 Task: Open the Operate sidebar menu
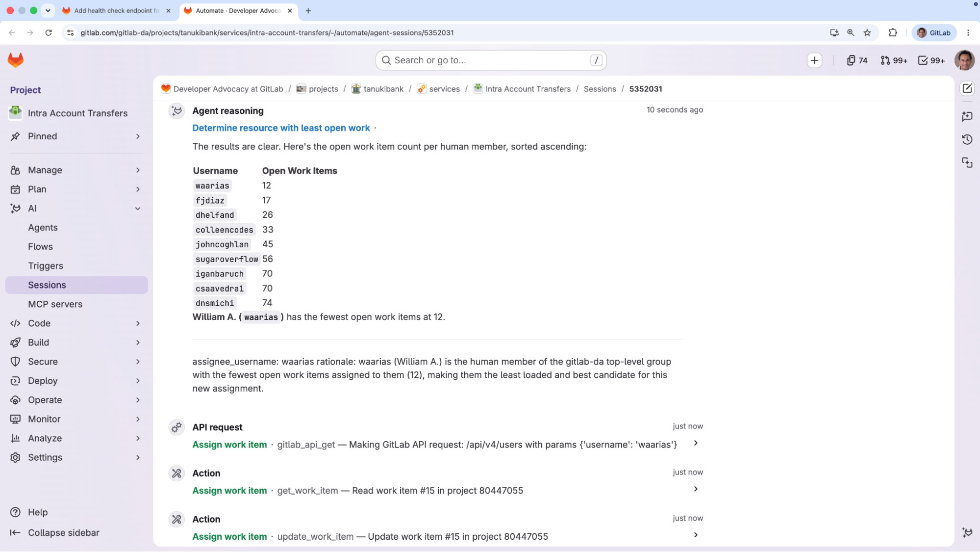point(76,400)
